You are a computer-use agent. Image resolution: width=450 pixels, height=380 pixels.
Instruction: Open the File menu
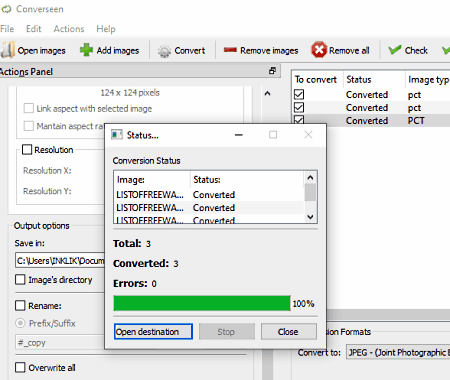[7, 29]
